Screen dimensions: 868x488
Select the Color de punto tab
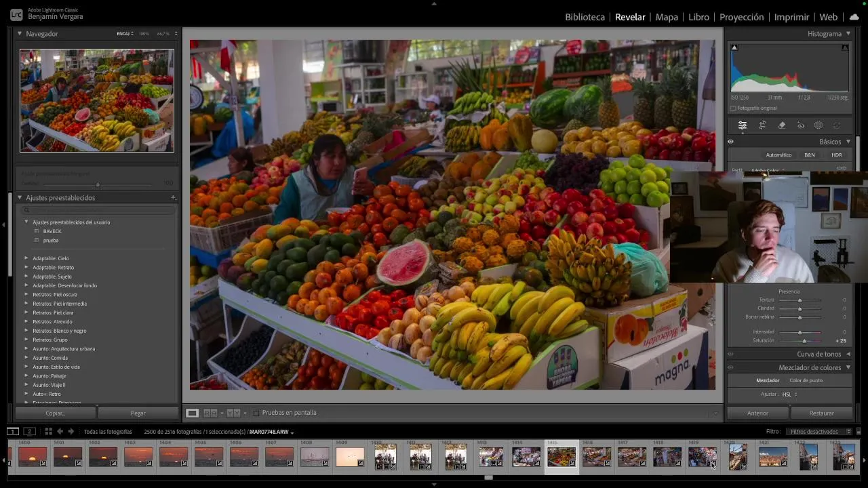point(806,380)
